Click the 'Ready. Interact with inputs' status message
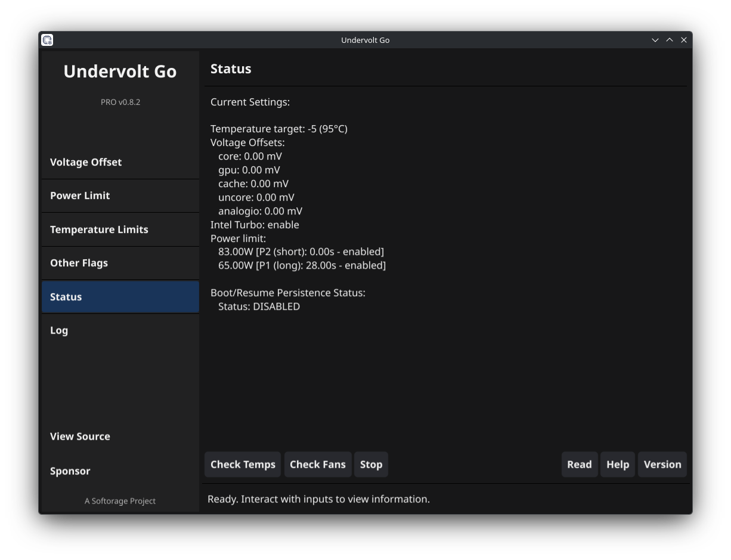The image size is (731, 560). 318,499
